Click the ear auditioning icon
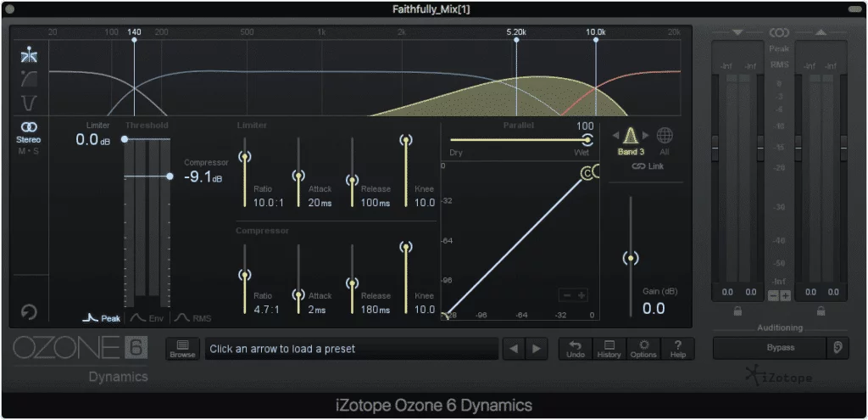Viewport: 868px width, 420px height. click(837, 348)
